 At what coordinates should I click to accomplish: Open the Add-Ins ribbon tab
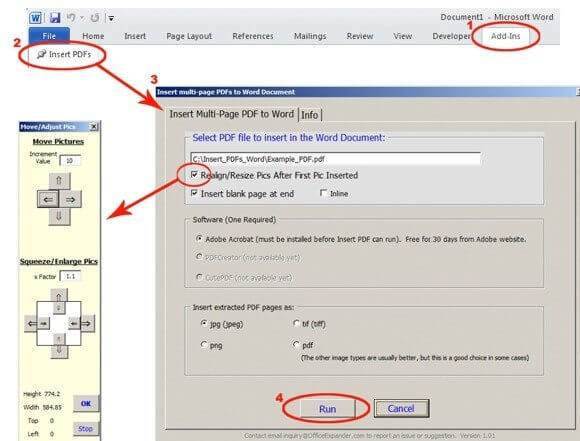point(505,36)
